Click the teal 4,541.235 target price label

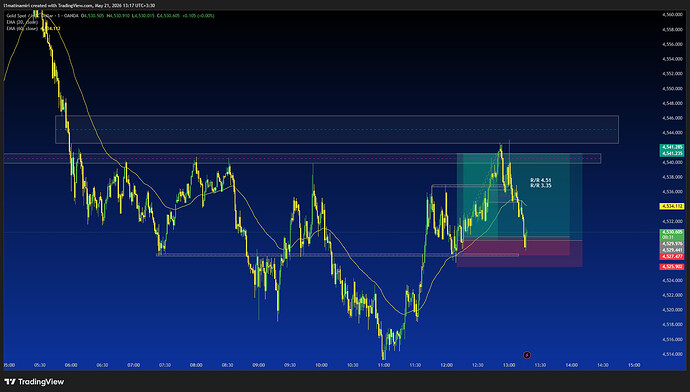point(672,153)
